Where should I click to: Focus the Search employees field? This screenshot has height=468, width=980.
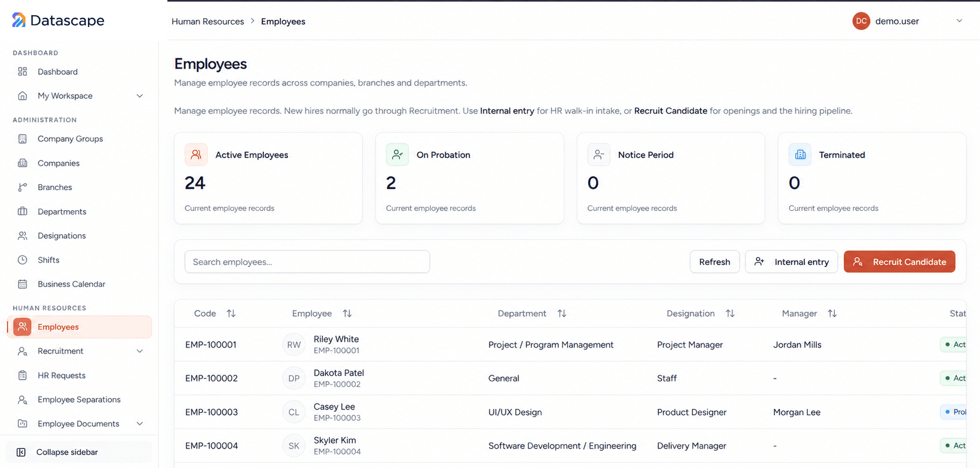pyautogui.click(x=307, y=262)
